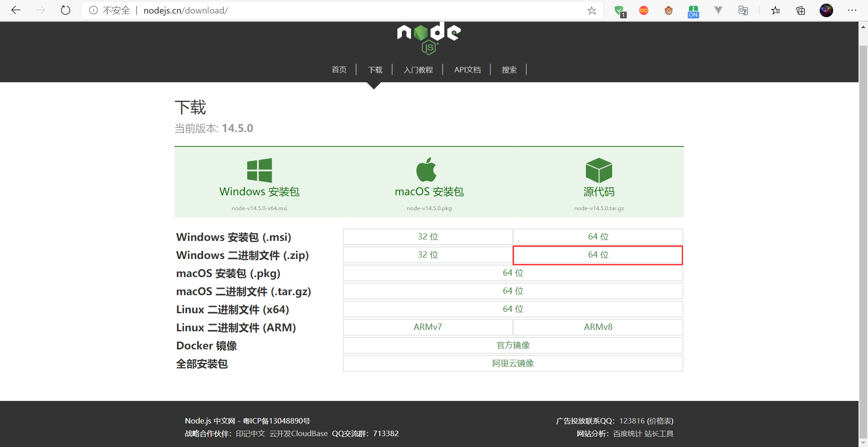Open the Momentum infinity extension
This screenshot has width=868, height=447.
(x=644, y=10)
